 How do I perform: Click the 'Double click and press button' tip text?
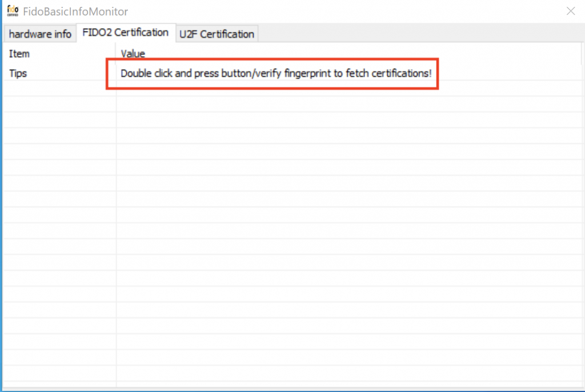(x=276, y=73)
